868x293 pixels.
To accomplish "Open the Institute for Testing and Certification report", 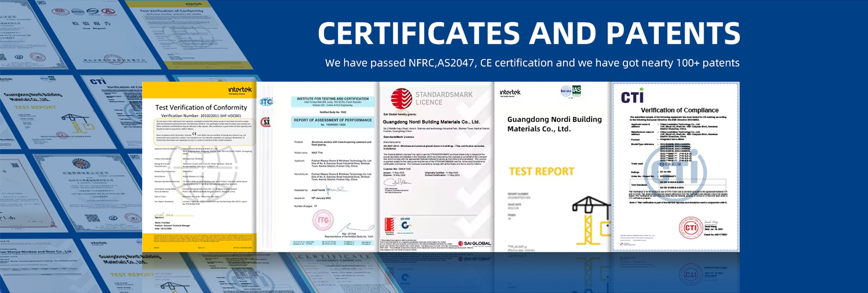I will pos(318,167).
